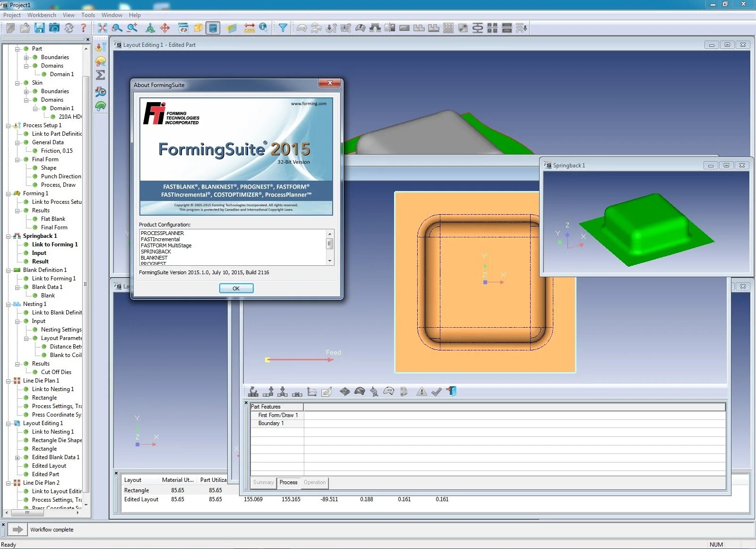
Task: Select the Nesting Settings tree item
Action: pyautogui.click(x=61, y=330)
